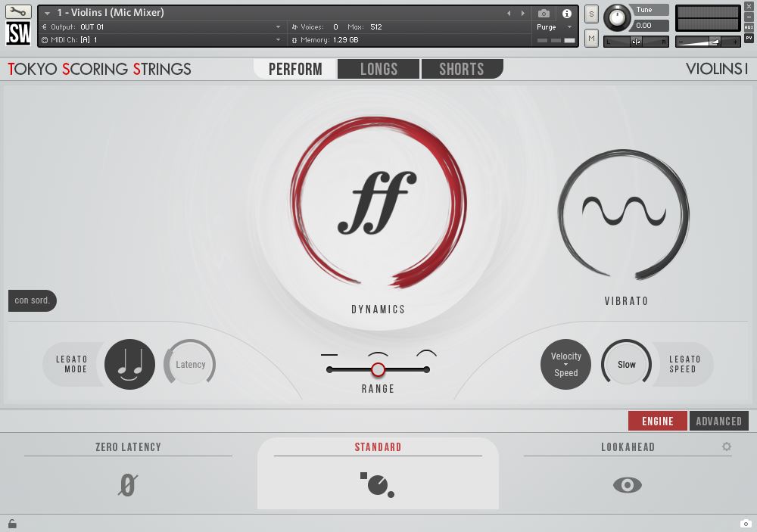Click the Lookahead eye icon
Image resolution: width=757 pixels, height=532 pixels.
coord(627,484)
